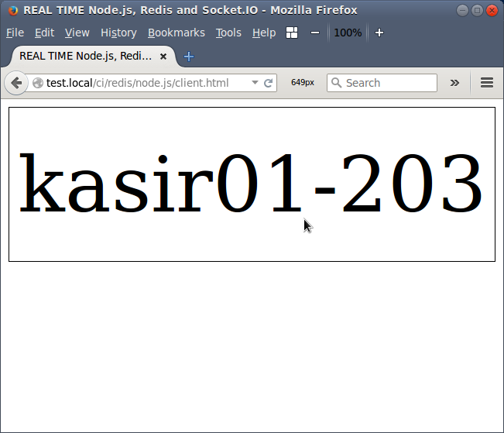Viewport: 504px width, 433px height.
Task: Minimize the Firefox window
Action: [462, 11]
